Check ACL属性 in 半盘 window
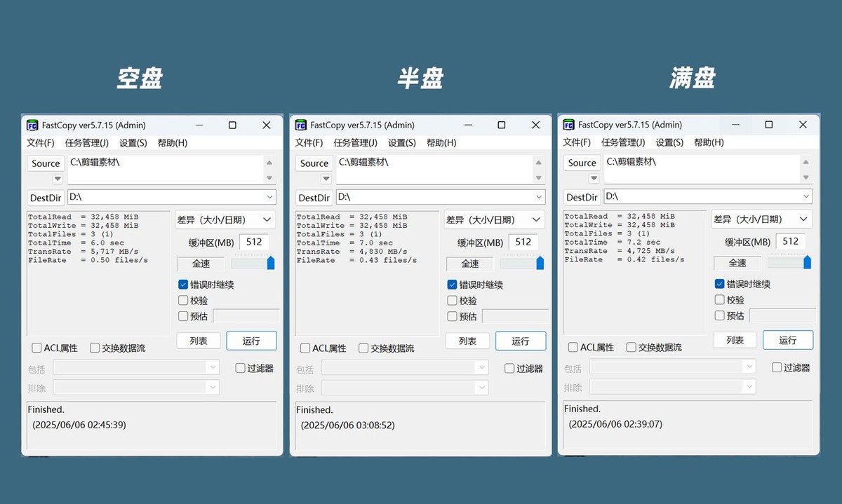This screenshot has width=842, height=504. [x=305, y=348]
